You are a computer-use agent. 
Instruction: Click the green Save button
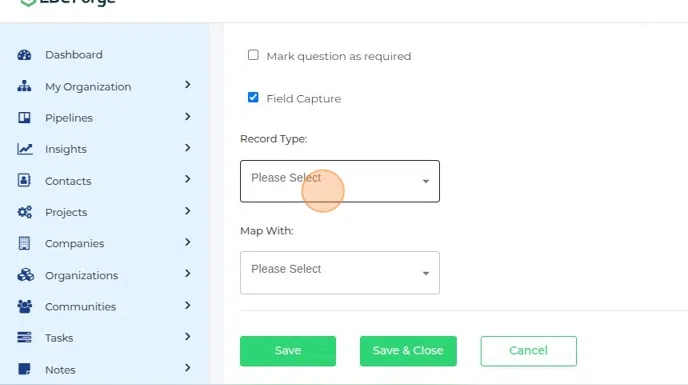pos(288,351)
